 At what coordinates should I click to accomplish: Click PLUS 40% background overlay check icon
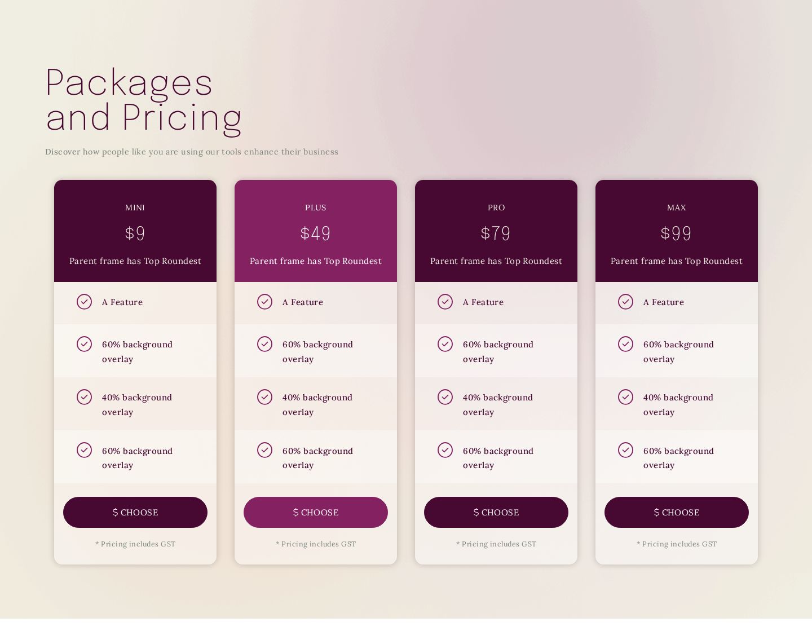(x=264, y=397)
